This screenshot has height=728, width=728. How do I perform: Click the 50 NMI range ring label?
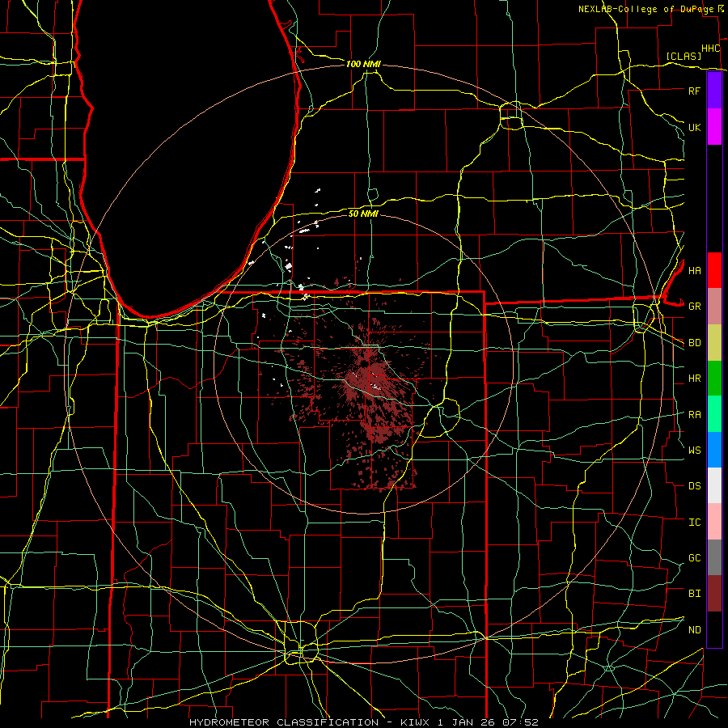[x=363, y=214]
